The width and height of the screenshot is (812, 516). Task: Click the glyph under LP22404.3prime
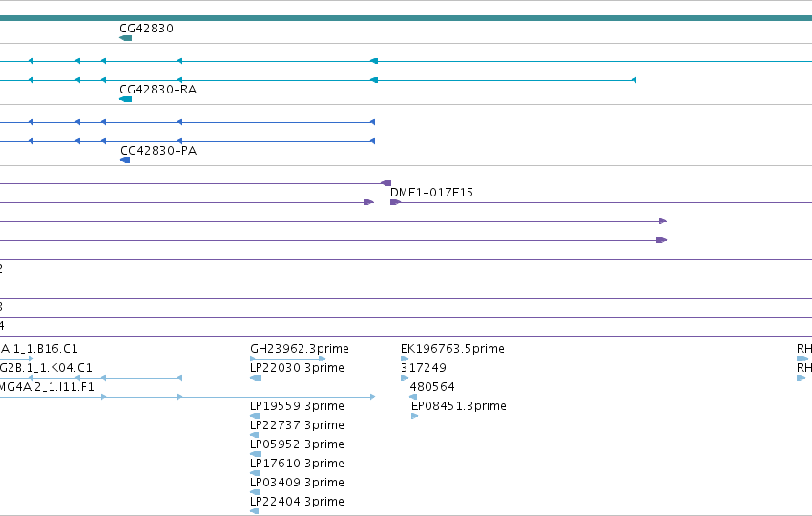[x=254, y=512]
